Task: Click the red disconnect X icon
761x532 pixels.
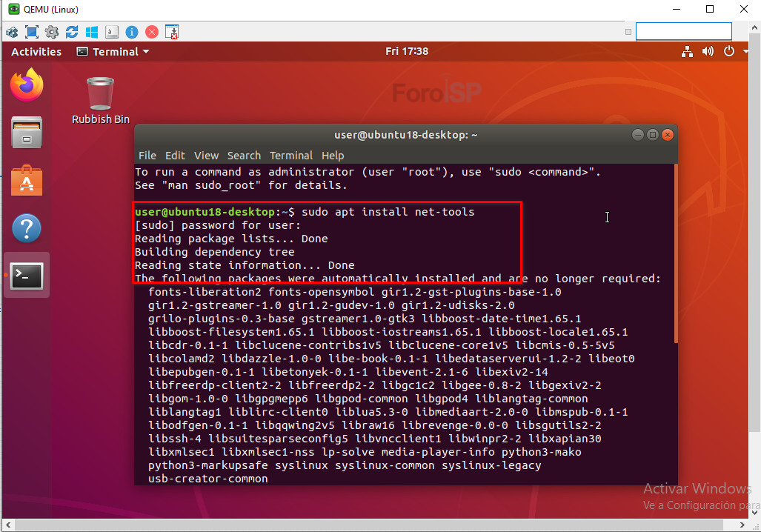Action: 152,32
